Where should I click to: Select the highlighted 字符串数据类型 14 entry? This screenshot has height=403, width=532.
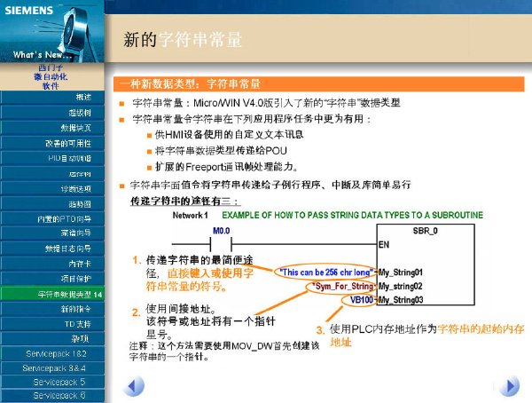coord(52,294)
